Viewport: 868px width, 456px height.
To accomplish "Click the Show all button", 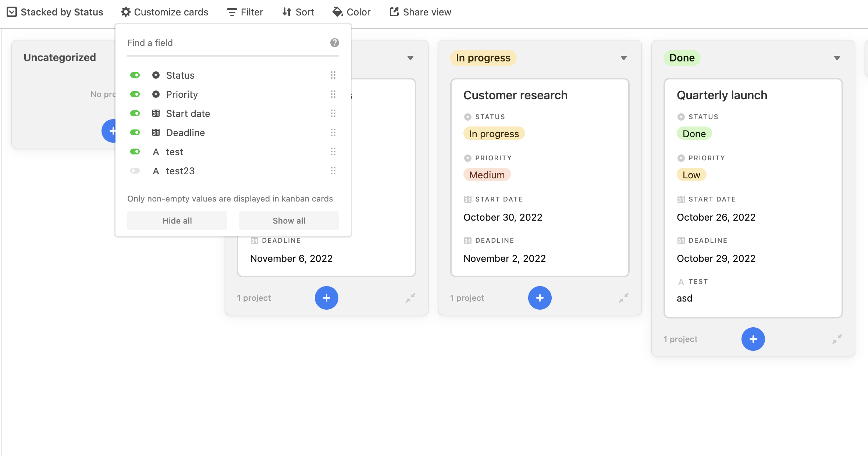I will click(x=289, y=221).
